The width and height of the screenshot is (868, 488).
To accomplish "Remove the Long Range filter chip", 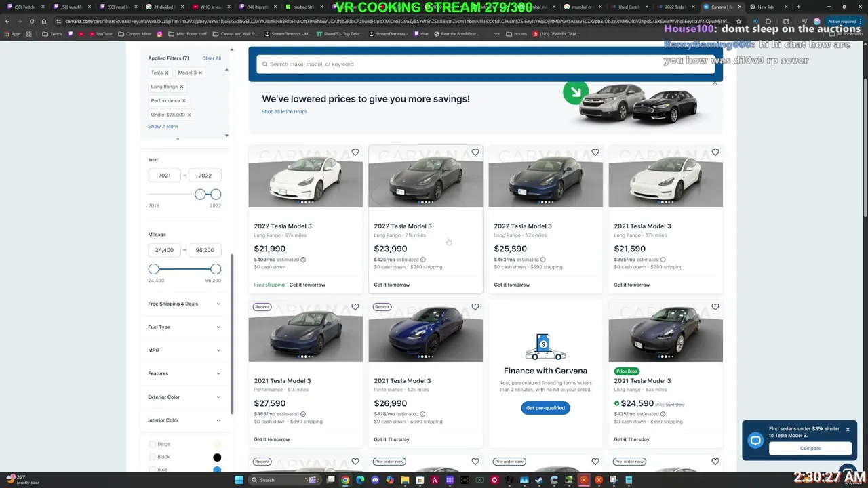I will click(x=182, y=87).
